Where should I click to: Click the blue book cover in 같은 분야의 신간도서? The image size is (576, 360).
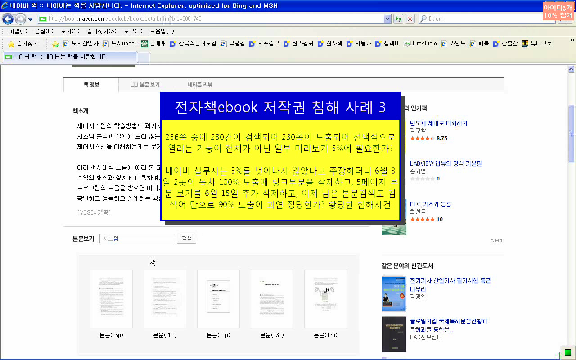point(394,294)
